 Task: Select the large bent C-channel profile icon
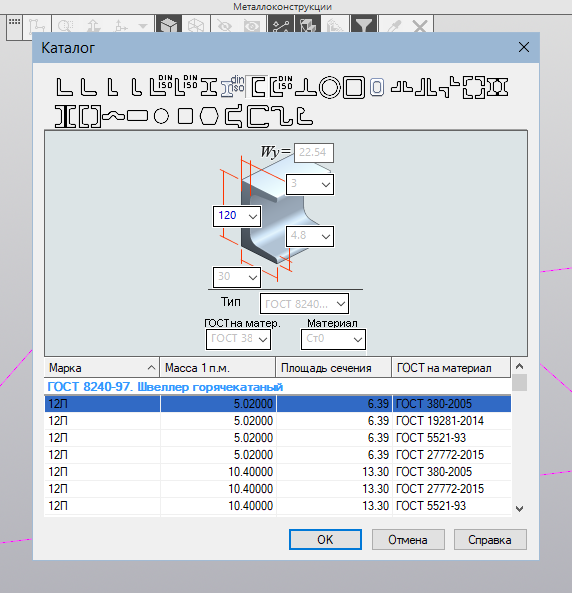[258, 116]
